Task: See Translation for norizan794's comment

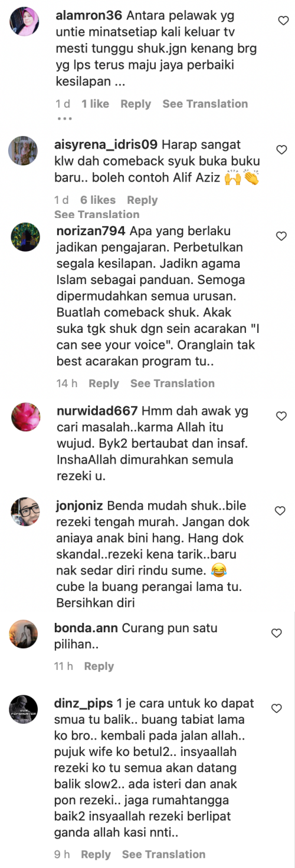Action: 172,383
